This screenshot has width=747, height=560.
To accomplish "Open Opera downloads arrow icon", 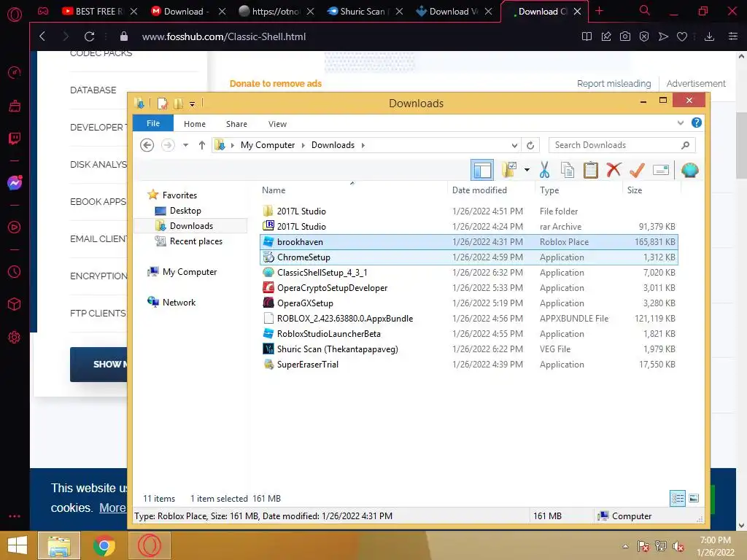I will [709, 36].
